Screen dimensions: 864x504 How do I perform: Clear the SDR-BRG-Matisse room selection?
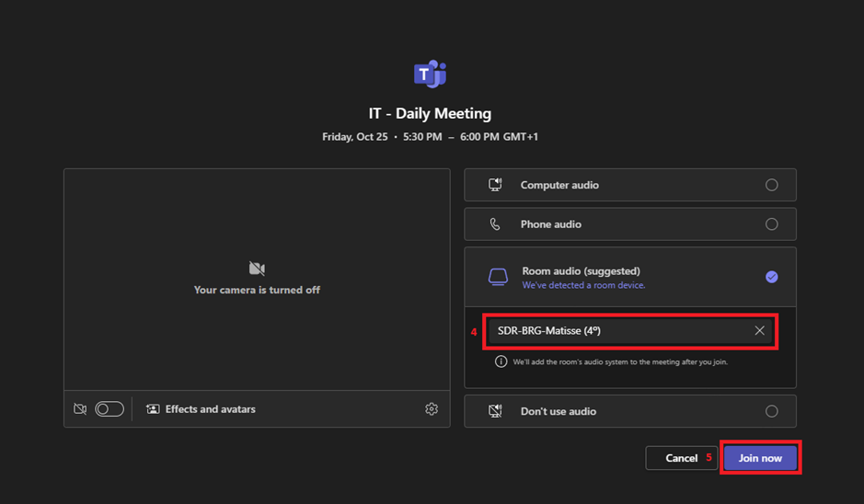pos(759,330)
